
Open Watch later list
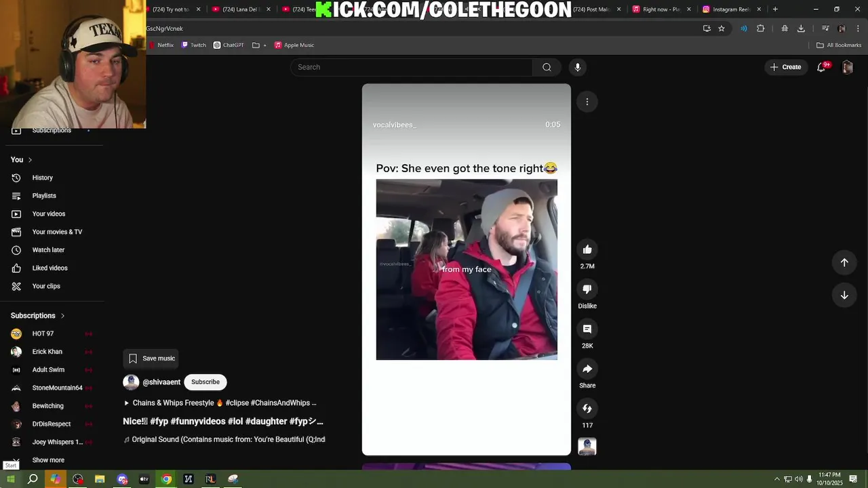(x=48, y=250)
